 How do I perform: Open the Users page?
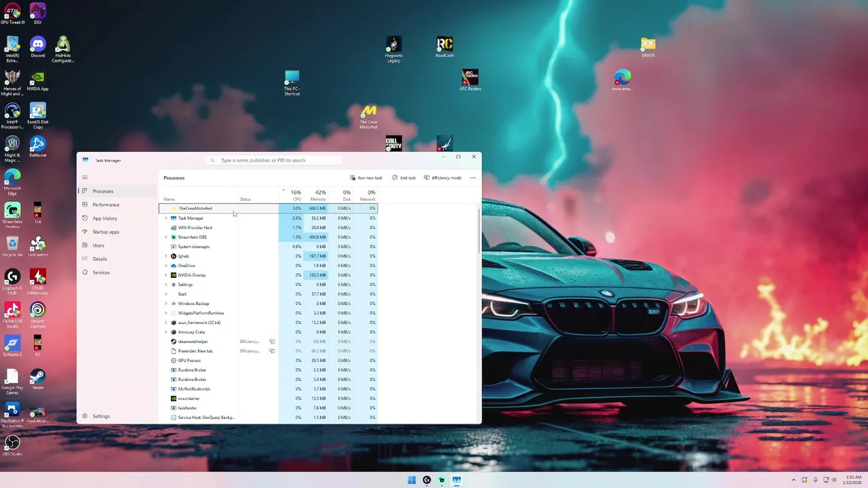[x=117, y=245]
